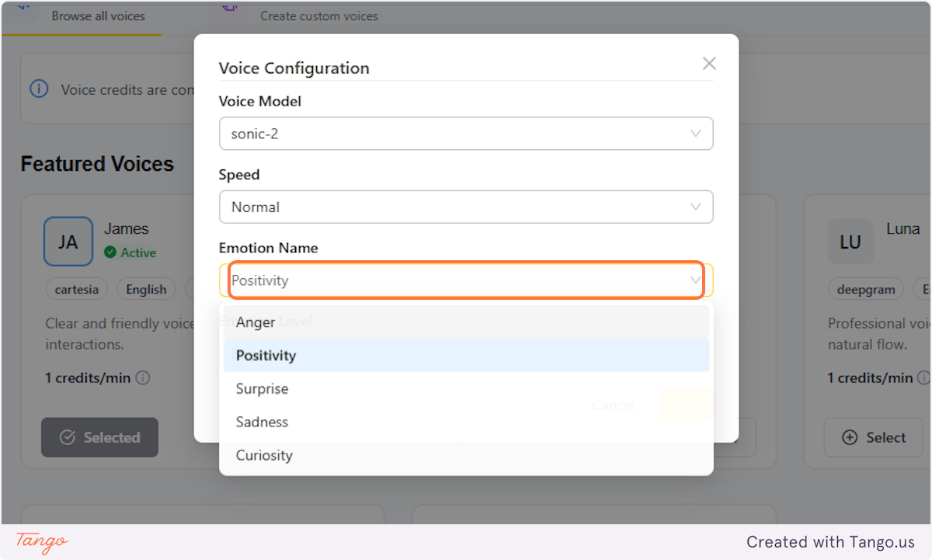
Task: Switch to Browse all voices tab
Action: point(82,16)
